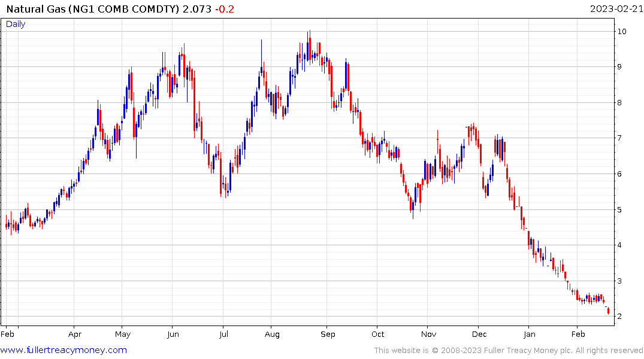
Task: Click the y-axis label '8'
Action: click(x=619, y=102)
